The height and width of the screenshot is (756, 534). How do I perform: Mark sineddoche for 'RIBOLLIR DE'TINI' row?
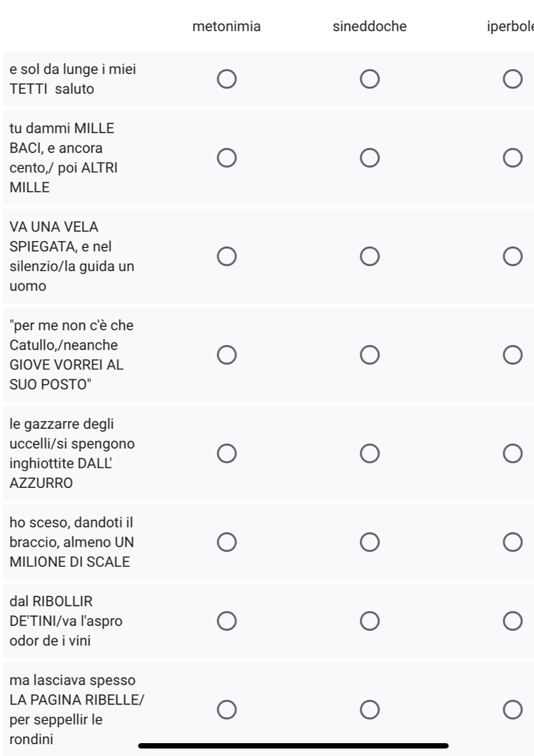(370, 621)
